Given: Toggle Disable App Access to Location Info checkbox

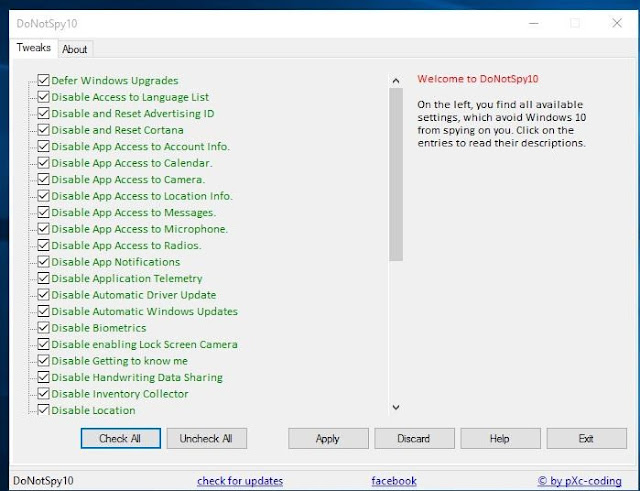Looking at the screenshot, I should [x=43, y=196].
